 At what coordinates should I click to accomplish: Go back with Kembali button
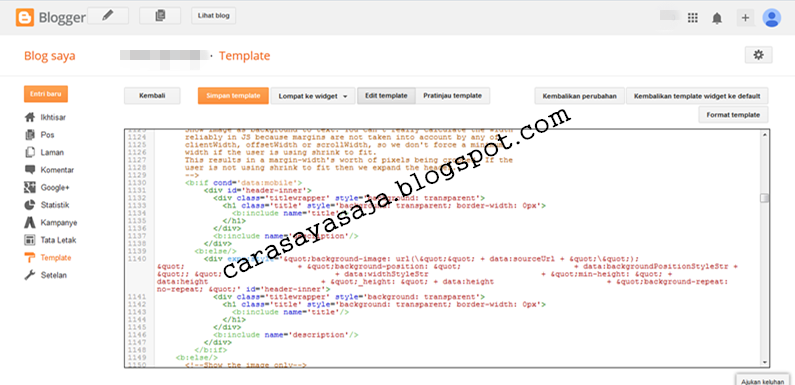[x=152, y=95]
